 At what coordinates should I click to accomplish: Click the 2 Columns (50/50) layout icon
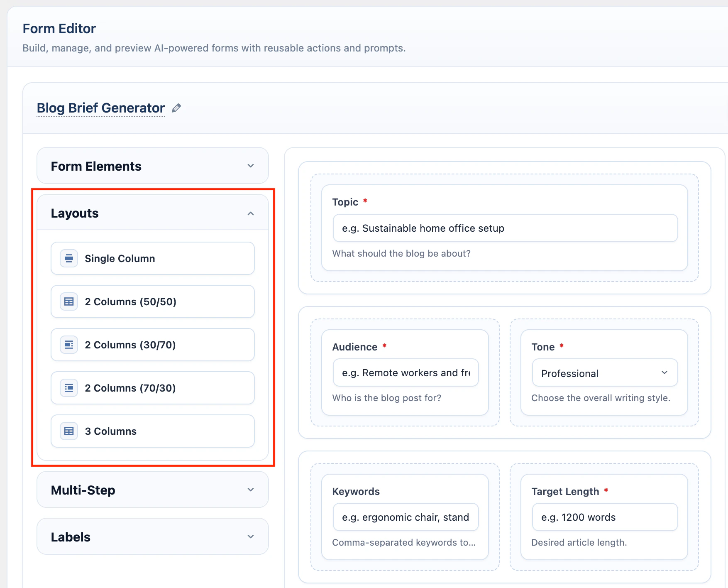69,301
